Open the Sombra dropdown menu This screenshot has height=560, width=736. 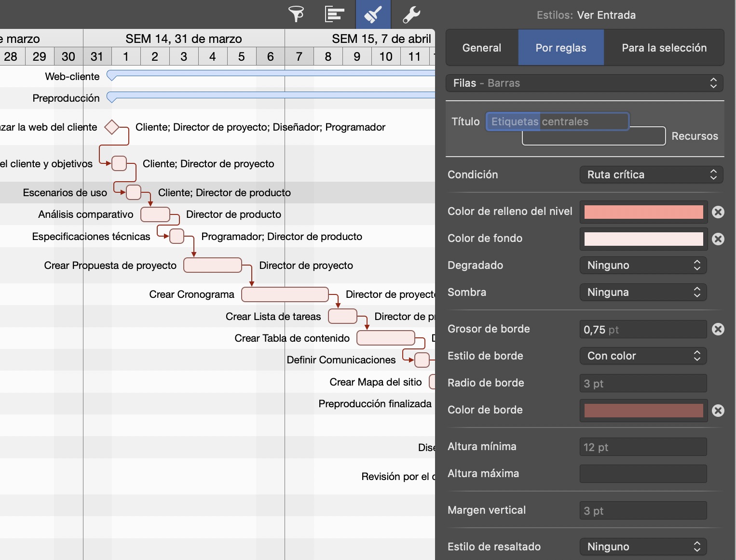click(643, 292)
